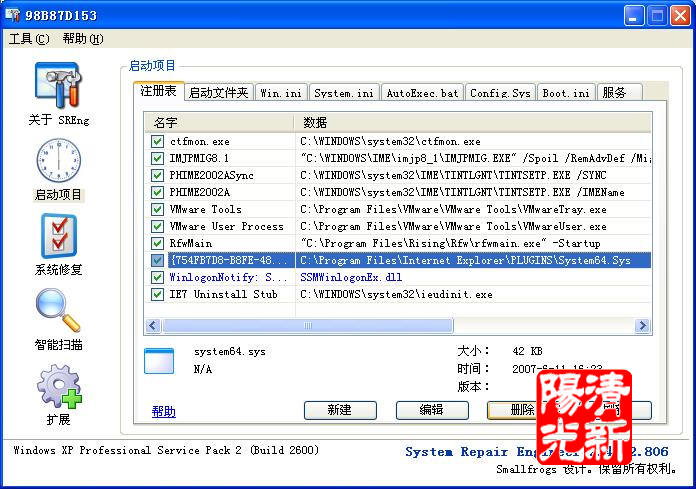Screen dimensions: 696x489
Task: Click the 新建 button
Action: pos(340,410)
